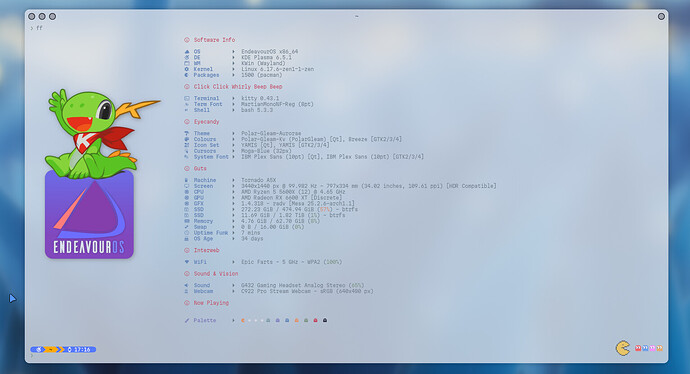Viewport: 690px width, 374px height.
Task: Click the text 'Epic Farts - 5 GHz - WPA2 (100%)'
Action: click(291, 262)
